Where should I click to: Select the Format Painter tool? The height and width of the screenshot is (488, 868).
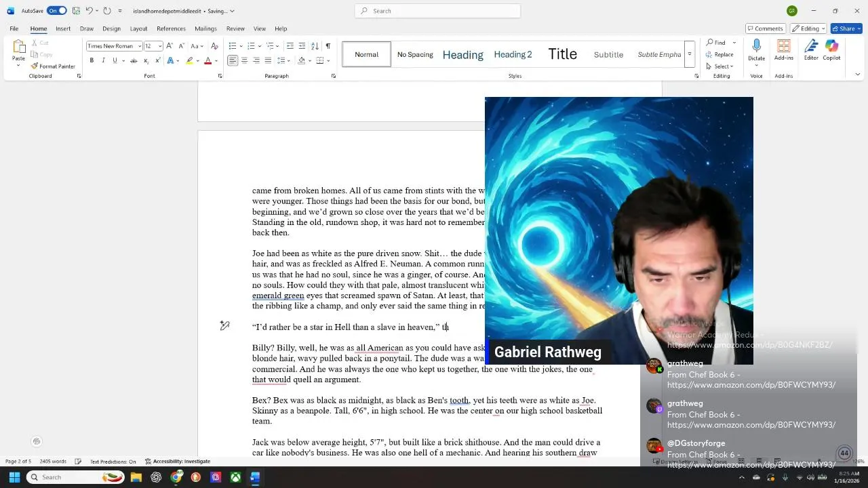(52, 66)
